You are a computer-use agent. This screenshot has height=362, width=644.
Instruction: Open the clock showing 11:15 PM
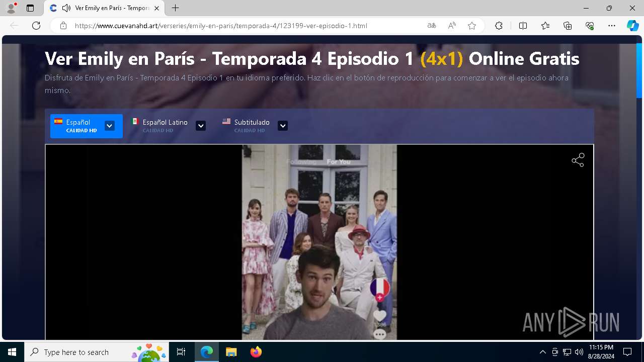pos(601,352)
